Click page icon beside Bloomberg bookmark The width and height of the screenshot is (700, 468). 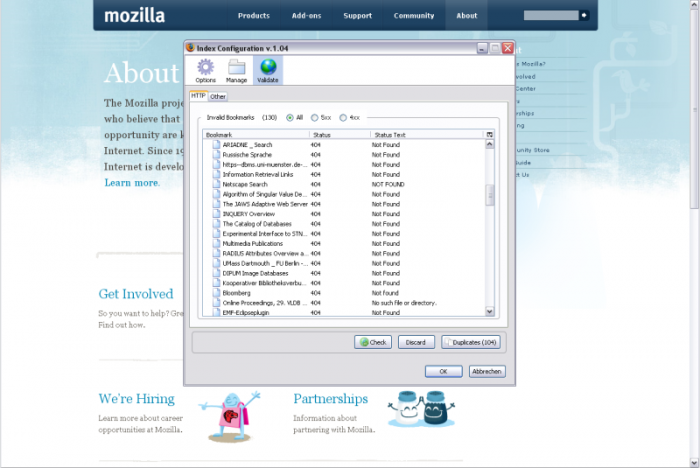point(217,293)
